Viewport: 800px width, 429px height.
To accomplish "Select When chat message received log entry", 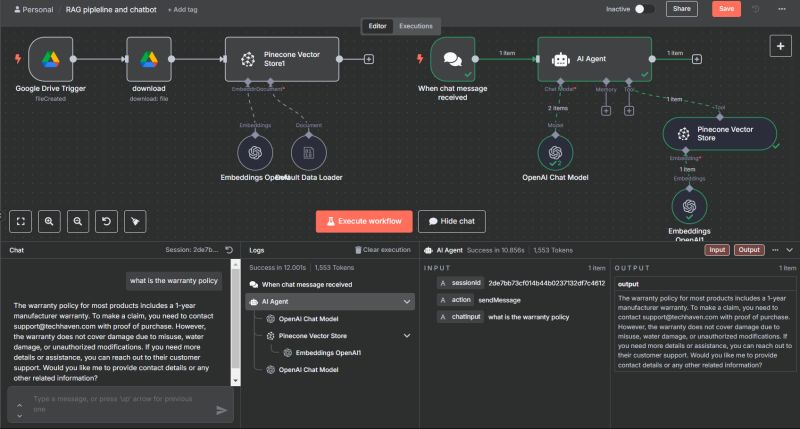I will tap(330, 285).
